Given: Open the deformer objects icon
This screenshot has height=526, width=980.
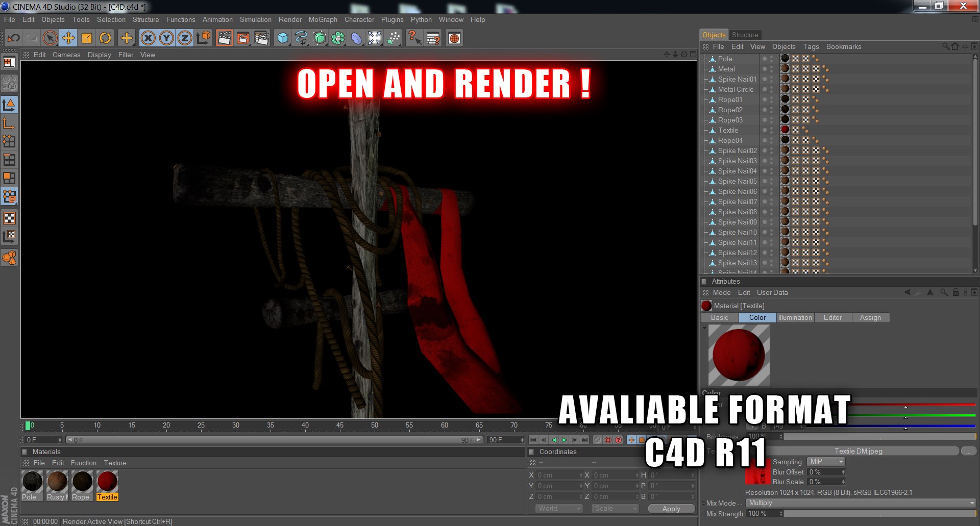Looking at the screenshot, I should pos(356,38).
